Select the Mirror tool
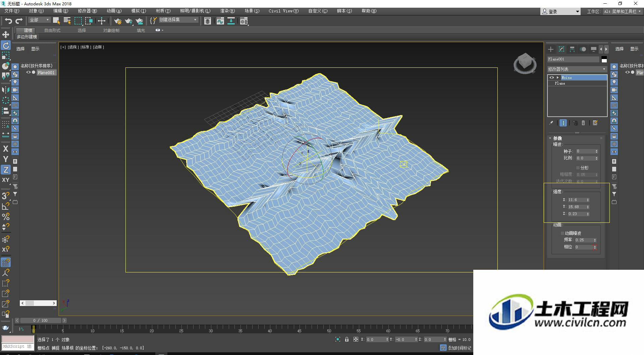Image resolution: width=644 pixels, height=355 pixels. coord(6,90)
